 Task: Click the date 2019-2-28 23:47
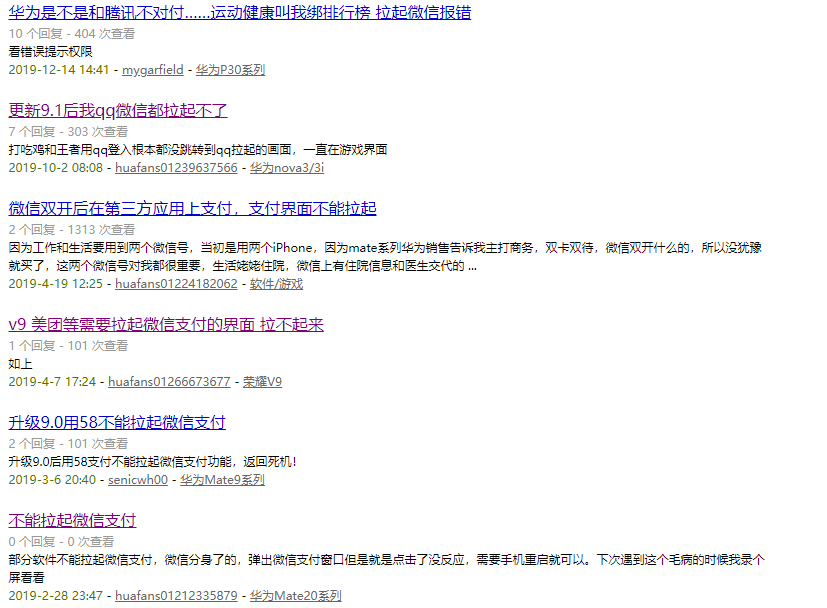(x=55, y=596)
